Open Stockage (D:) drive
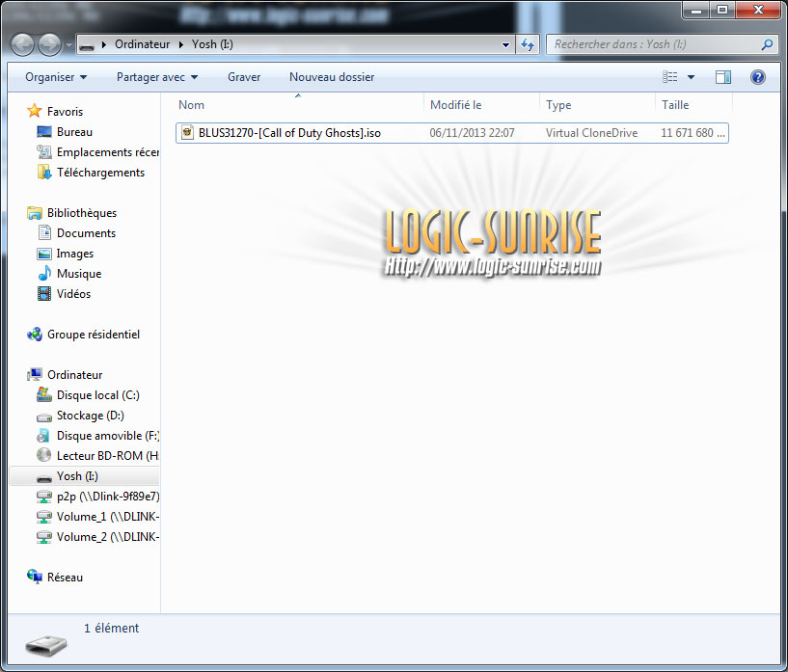This screenshot has width=788, height=672. [91, 416]
